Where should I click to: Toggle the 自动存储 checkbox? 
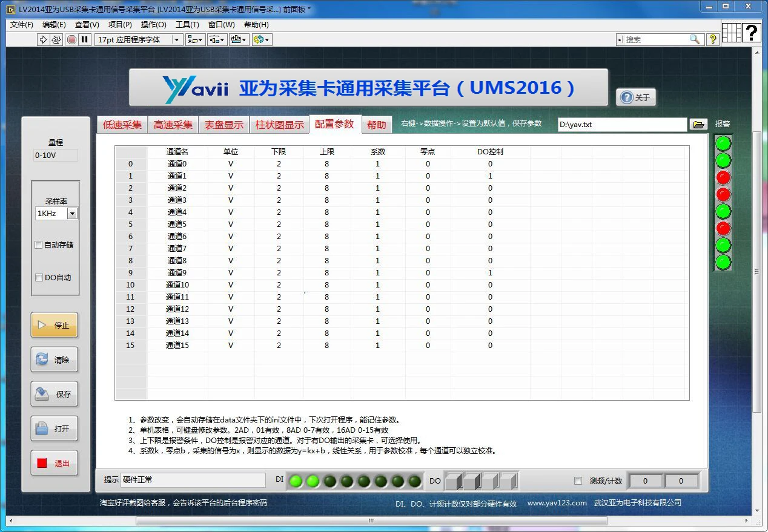tap(39, 245)
